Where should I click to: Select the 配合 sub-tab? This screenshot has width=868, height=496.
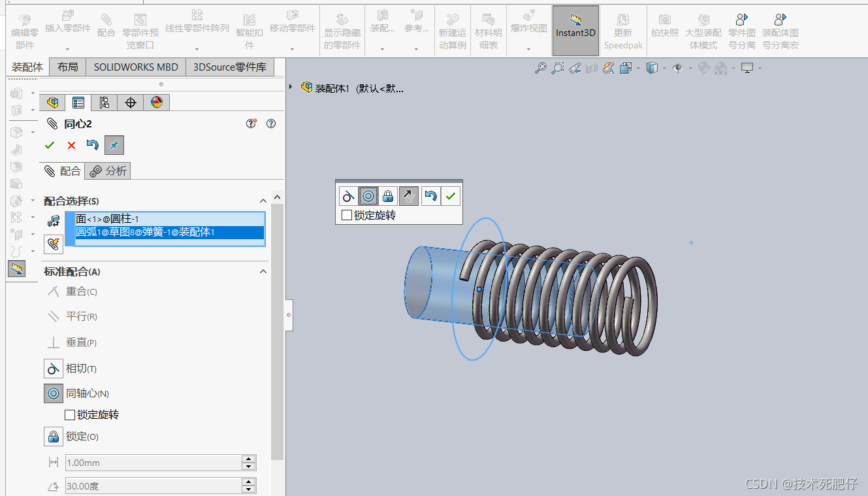pos(62,171)
